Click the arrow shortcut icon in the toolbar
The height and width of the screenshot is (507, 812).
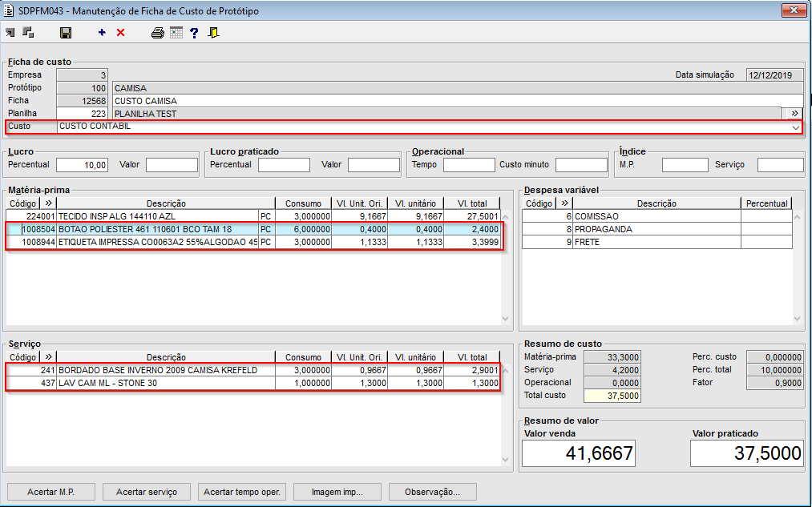(x=10, y=33)
